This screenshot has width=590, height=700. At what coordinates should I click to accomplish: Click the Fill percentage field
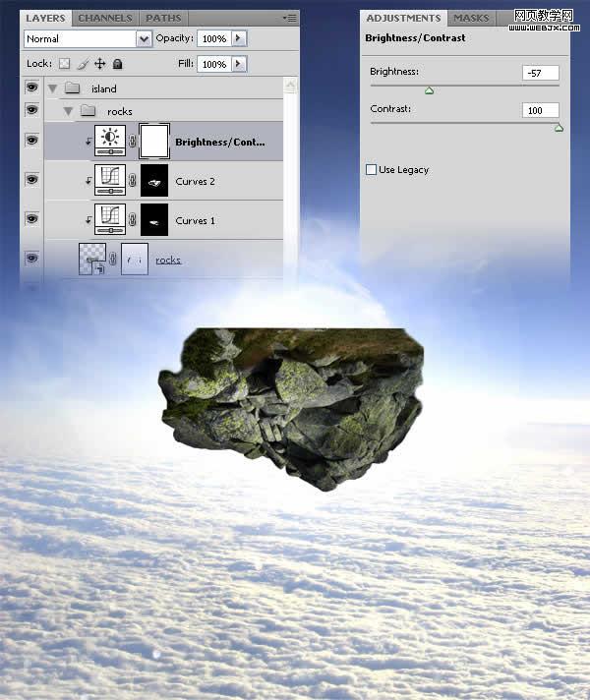point(214,64)
